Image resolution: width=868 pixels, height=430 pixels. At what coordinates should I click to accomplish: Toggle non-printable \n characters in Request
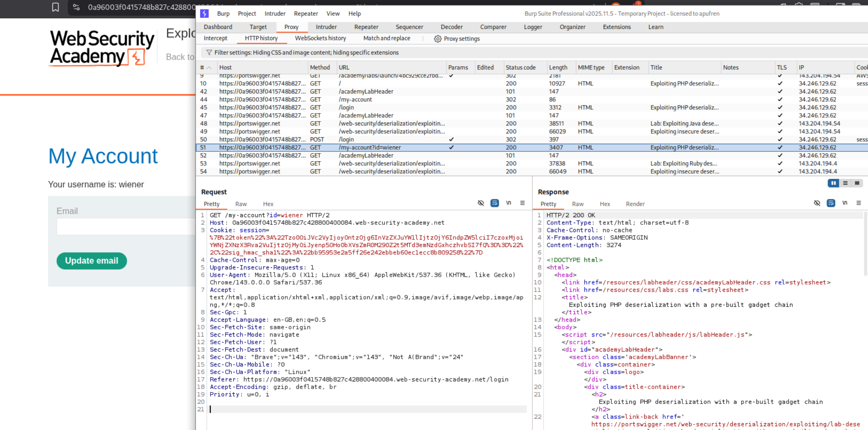coord(509,203)
